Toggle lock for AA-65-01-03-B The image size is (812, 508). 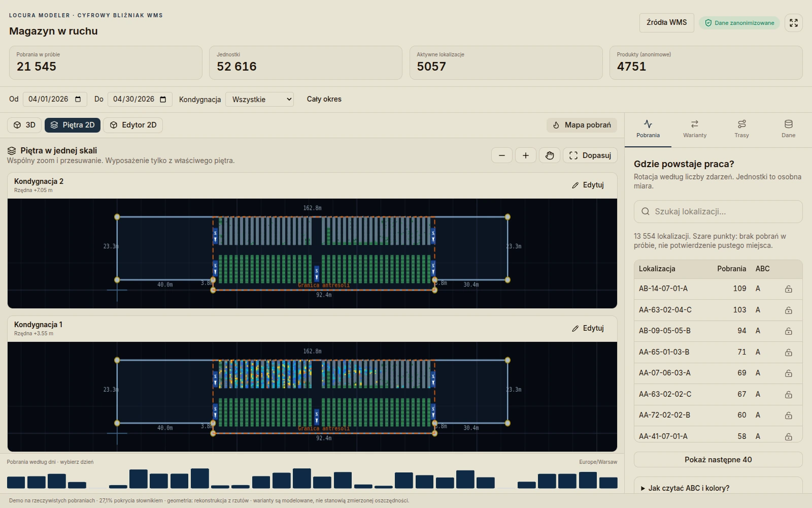789,353
